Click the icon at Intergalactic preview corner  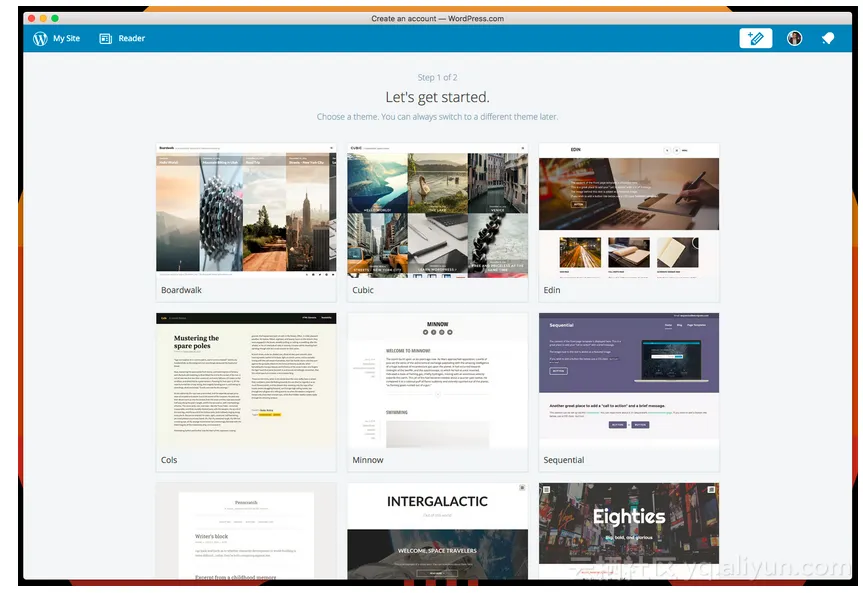[x=521, y=488]
